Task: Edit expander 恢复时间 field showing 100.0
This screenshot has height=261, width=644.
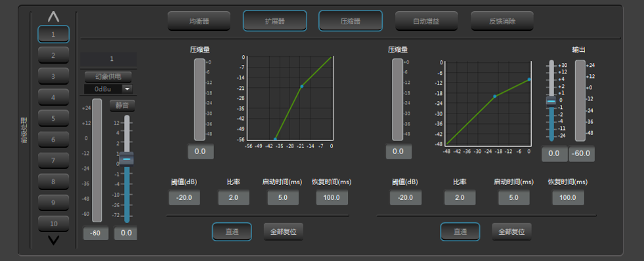Action: coord(332,198)
